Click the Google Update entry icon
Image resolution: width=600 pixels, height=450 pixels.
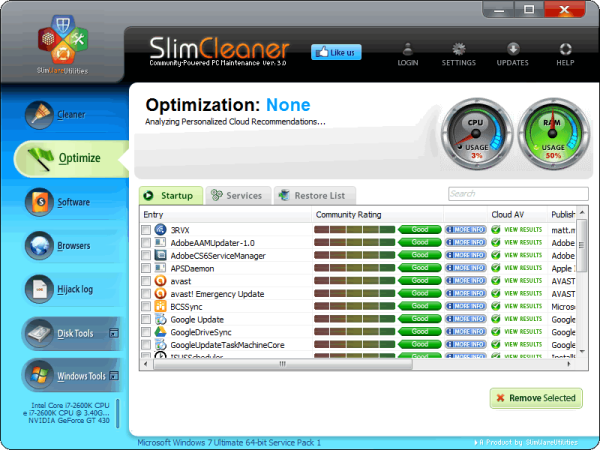160,319
